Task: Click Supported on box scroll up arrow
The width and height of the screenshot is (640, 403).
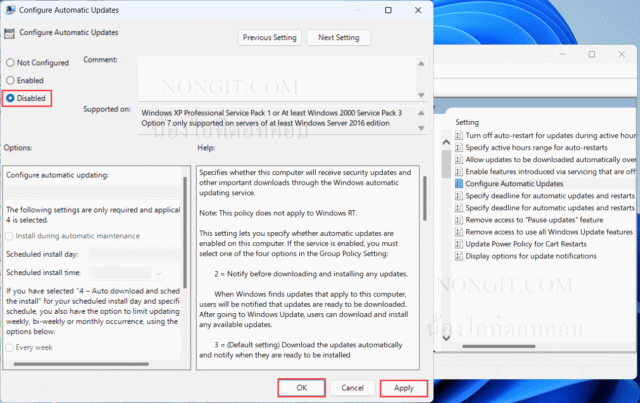Action: tap(421, 113)
